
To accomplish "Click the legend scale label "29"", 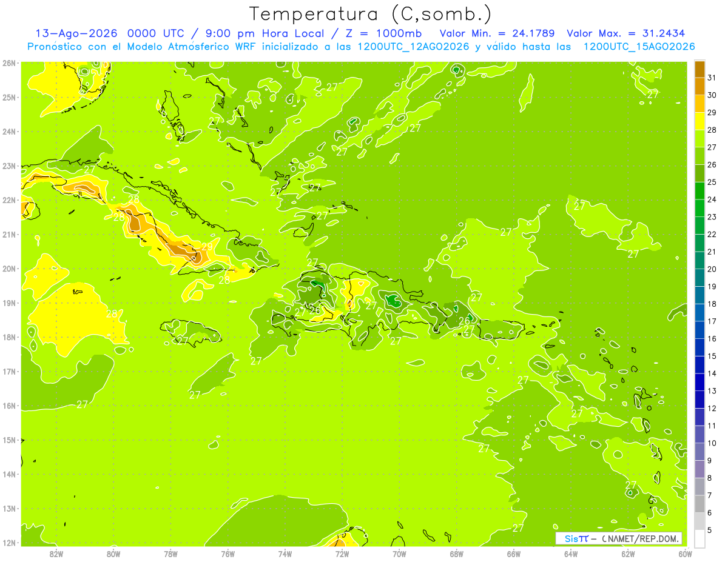I will [712, 112].
